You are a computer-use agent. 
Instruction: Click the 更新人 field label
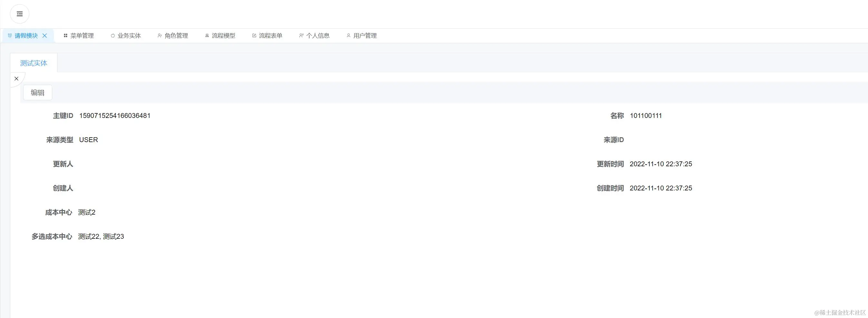pyautogui.click(x=63, y=164)
